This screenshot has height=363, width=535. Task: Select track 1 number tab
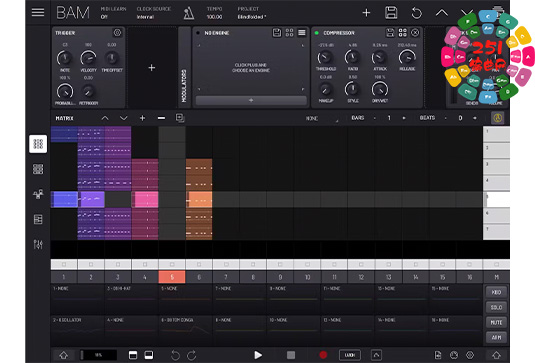tap(64, 277)
